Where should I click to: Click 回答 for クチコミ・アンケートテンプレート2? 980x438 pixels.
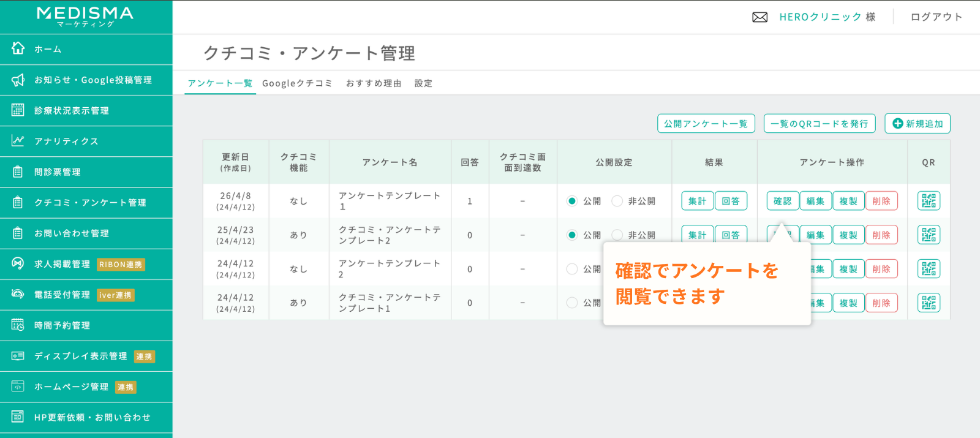731,234
